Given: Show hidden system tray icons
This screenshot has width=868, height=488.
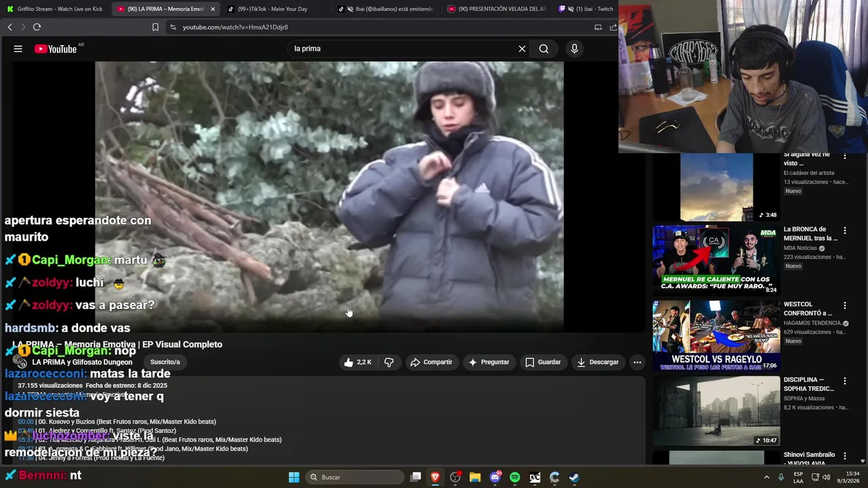Looking at the screenshot, I should [x=767, y=477].
